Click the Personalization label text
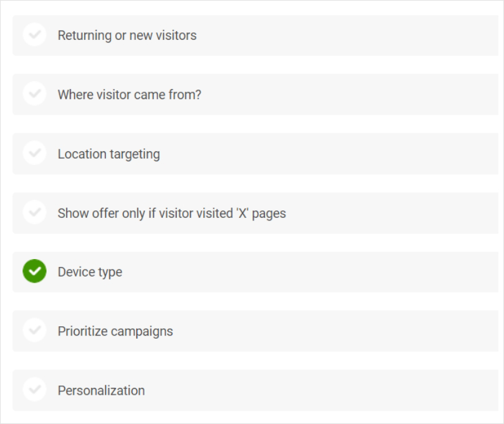The width and height of the screenshot is (504, 424). click(x=101, y=390)
